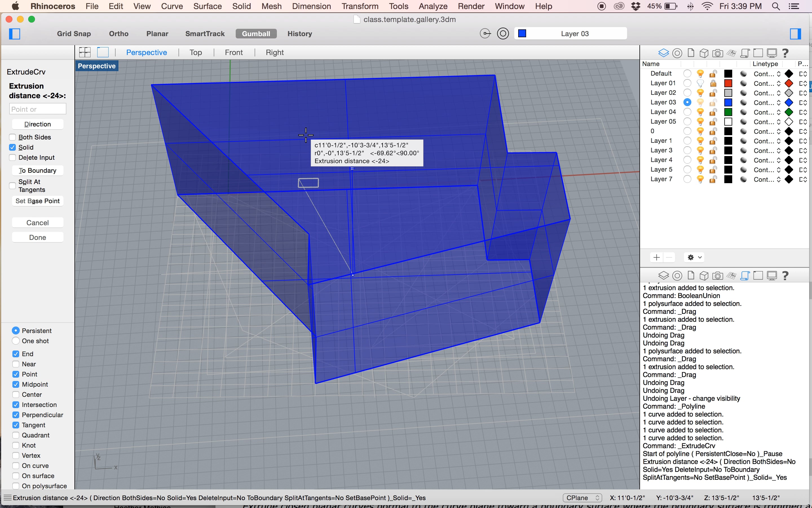
Task: Toggle the right sidebar panel icon
Action: click(795, 34)
